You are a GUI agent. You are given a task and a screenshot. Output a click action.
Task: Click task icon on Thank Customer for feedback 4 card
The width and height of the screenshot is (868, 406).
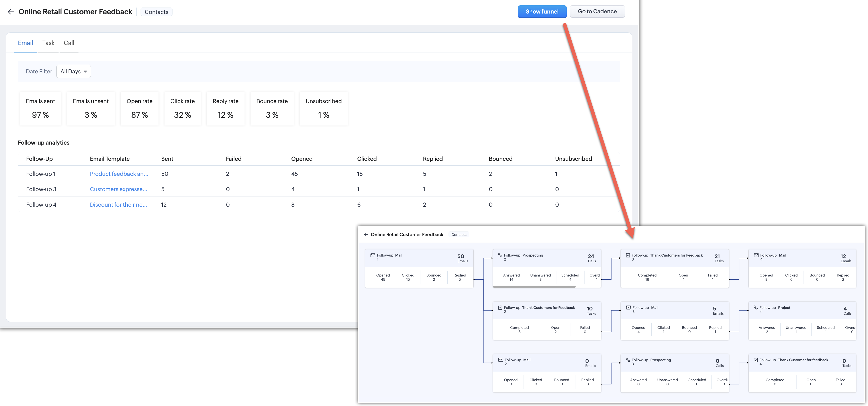pyautogui.click(x=755, y=360)
